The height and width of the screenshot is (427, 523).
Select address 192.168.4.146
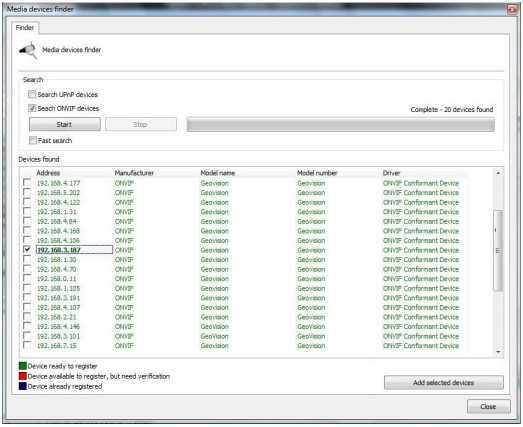click(58, 327)
